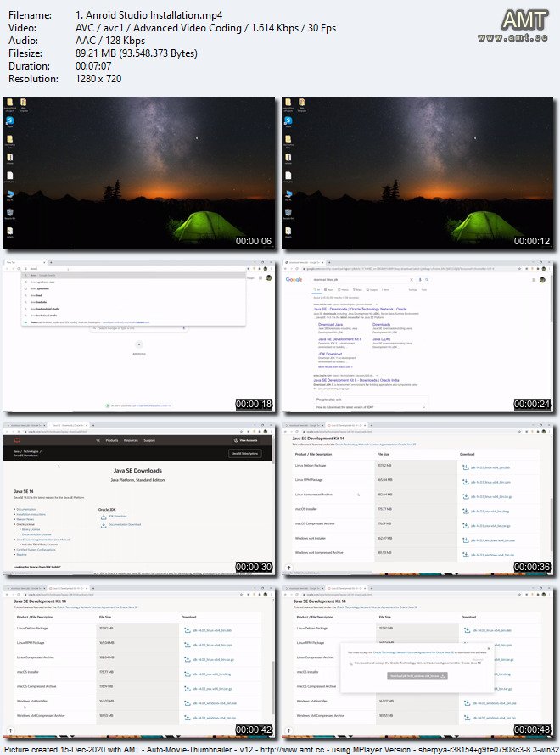
Task: Clear the search with X in the 00:00:24 frame
Action: pos(412,279)
